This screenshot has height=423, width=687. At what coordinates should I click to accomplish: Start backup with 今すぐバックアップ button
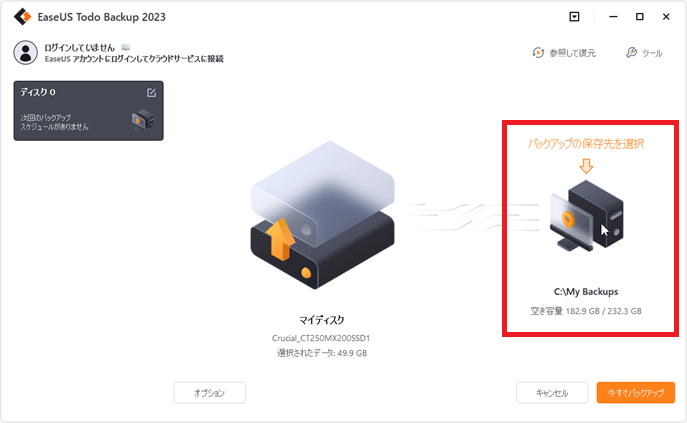[636, 393]
